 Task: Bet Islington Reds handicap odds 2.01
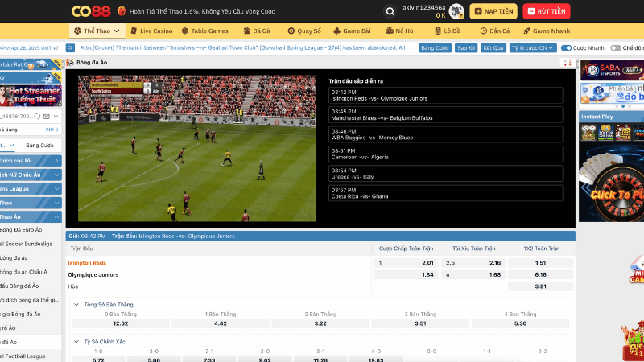coord(407,263)
